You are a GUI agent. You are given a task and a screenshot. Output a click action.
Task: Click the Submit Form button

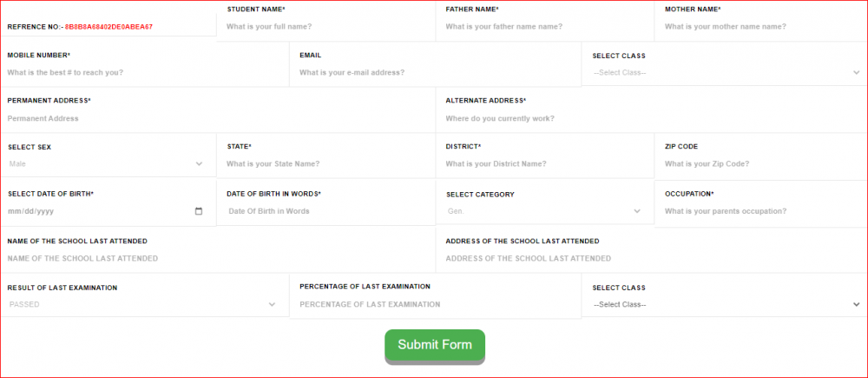click(435, 345)
